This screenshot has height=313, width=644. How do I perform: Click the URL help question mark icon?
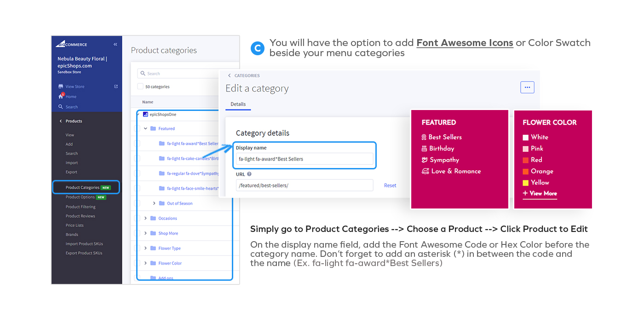[249, 174]
